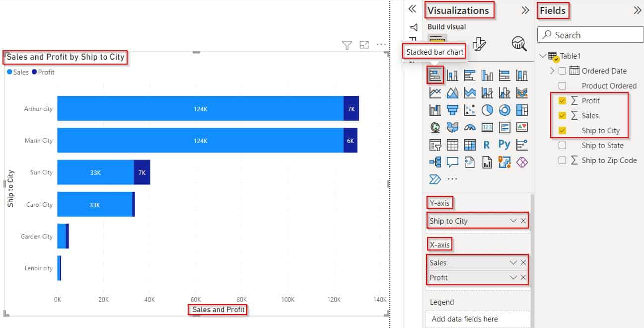This screenshot has height=328, width=644.
Task: Select the Key influencers visual
Action: tap(522, 145)
